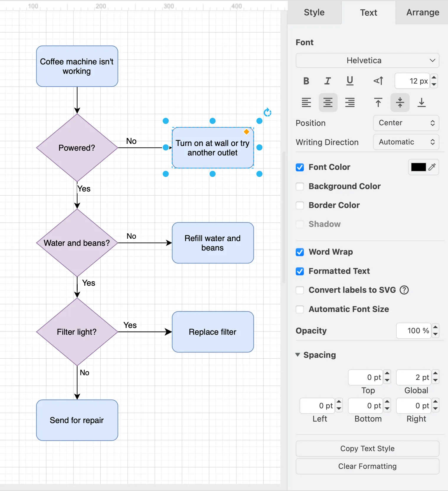Toggle underline text formatting
This screenshot has height=491, width=448.
pos(350,81)
